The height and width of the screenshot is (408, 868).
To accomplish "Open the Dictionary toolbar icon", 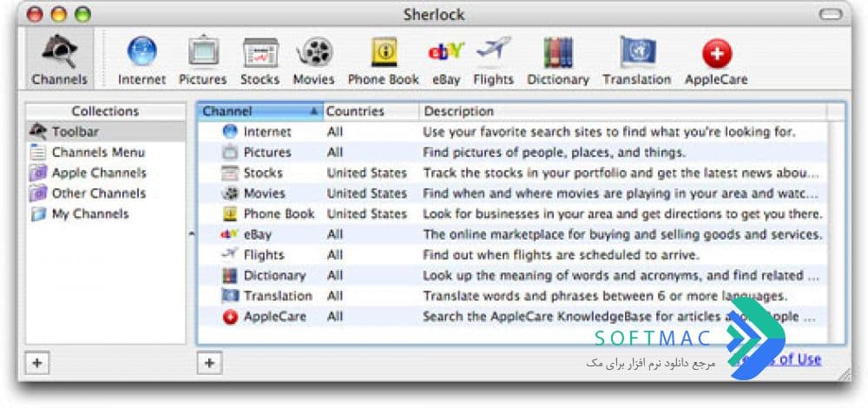I will coord(558,61).
